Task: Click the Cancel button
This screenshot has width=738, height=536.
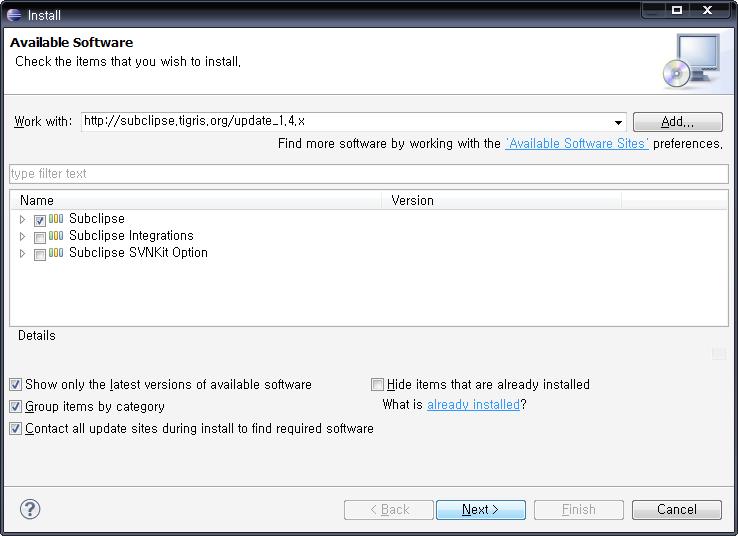Action: [676, 510]
